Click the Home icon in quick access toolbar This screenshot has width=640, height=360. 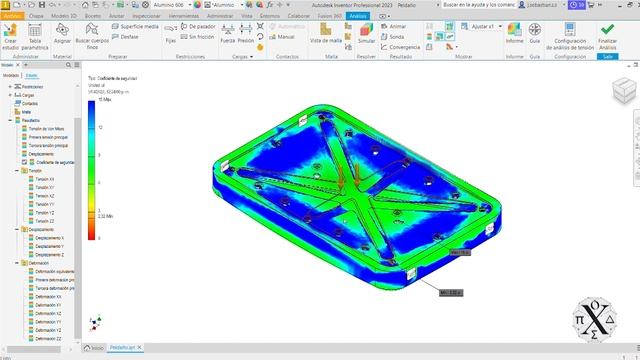pos(85,5)
